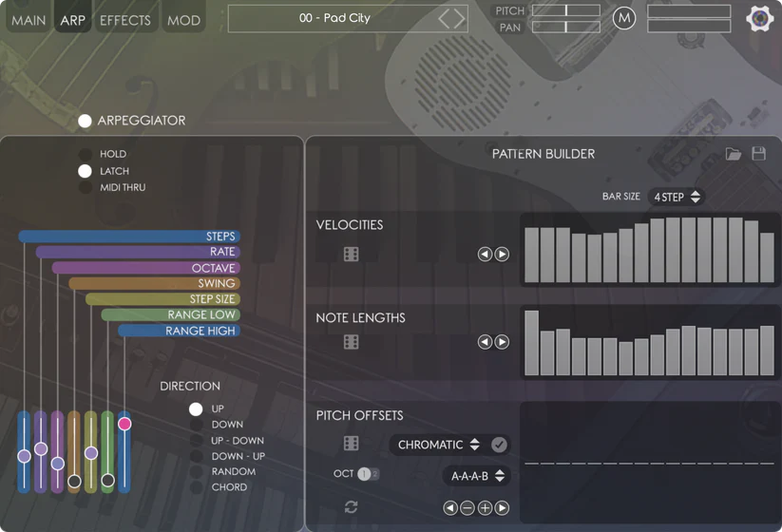Open the 00 - Pad City preset selector

[348, 18]
